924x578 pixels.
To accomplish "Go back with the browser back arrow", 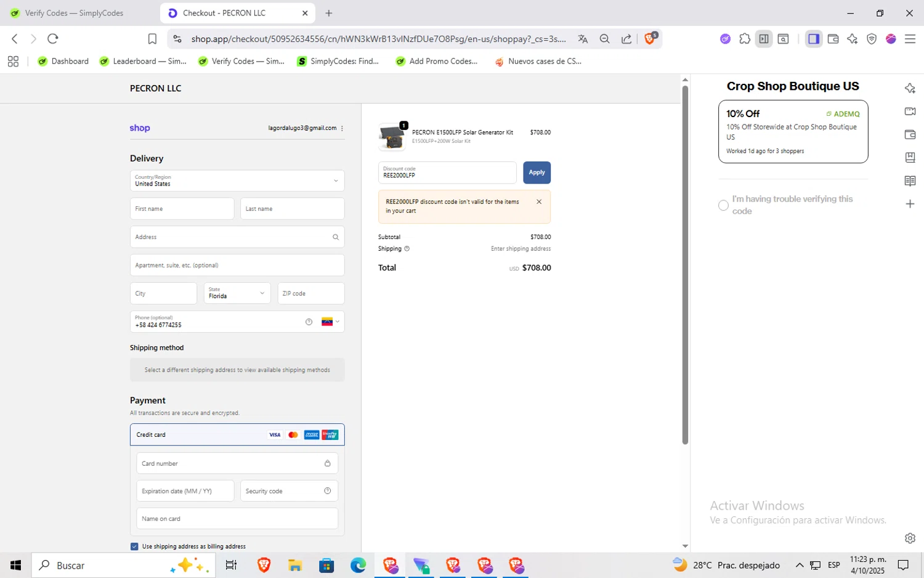I will click(x=15, y=39).
